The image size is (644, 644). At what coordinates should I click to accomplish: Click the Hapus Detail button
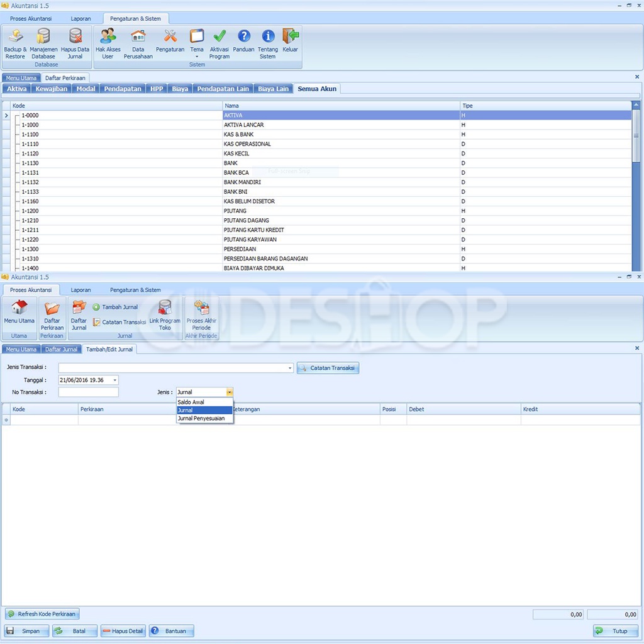pyautogui.click(x=123, y=631)
